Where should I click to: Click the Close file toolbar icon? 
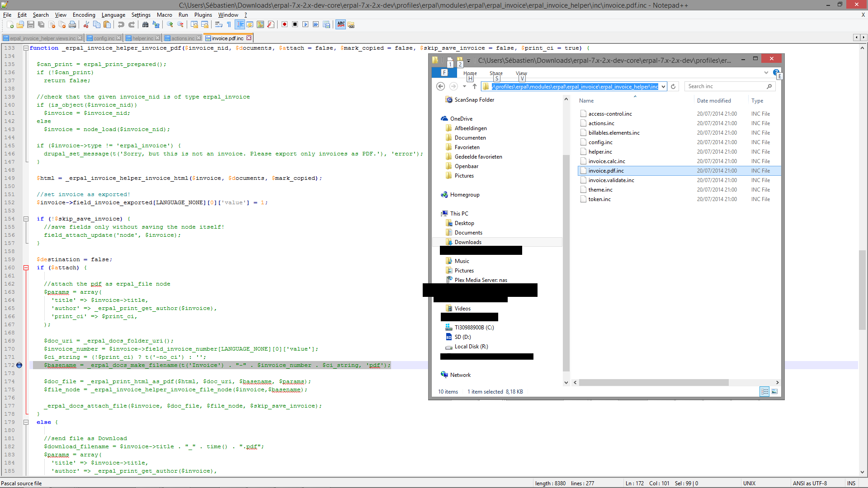coord(52,24)
